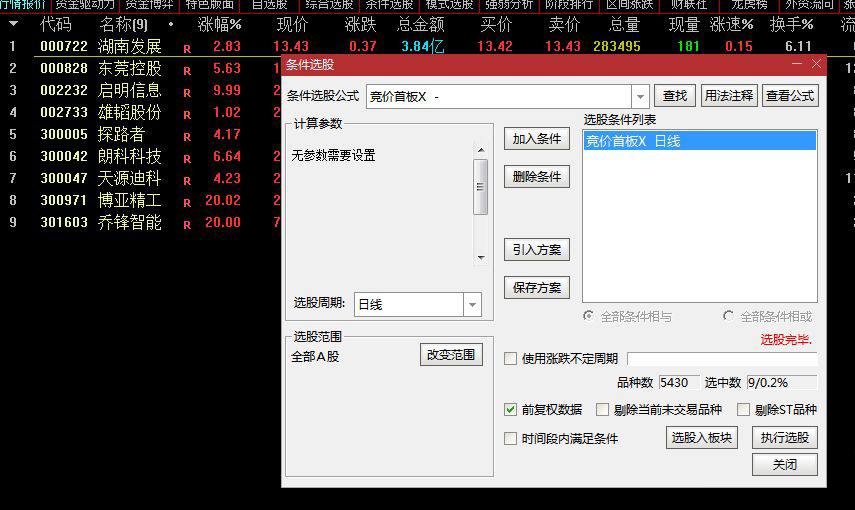Screen dimensions: 855x510
Task: Click the R marker beside 雄韬股份
Action: tap(187, 115)
